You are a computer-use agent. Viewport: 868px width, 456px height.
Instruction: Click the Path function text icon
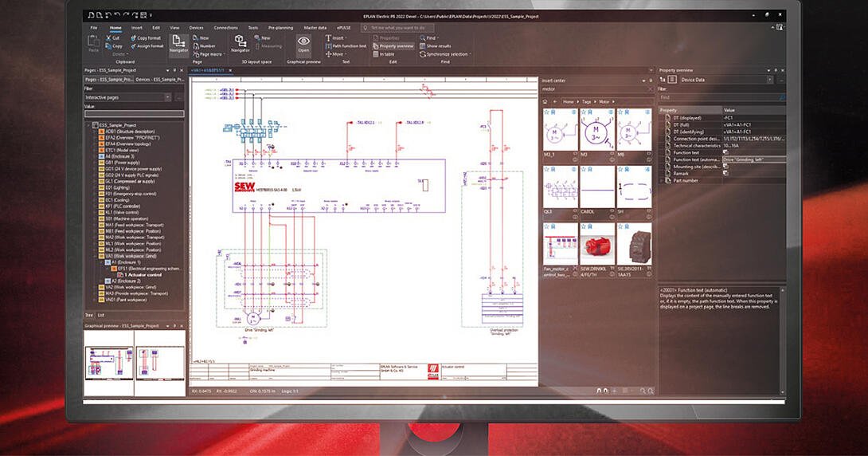click(x=327, y=46)
